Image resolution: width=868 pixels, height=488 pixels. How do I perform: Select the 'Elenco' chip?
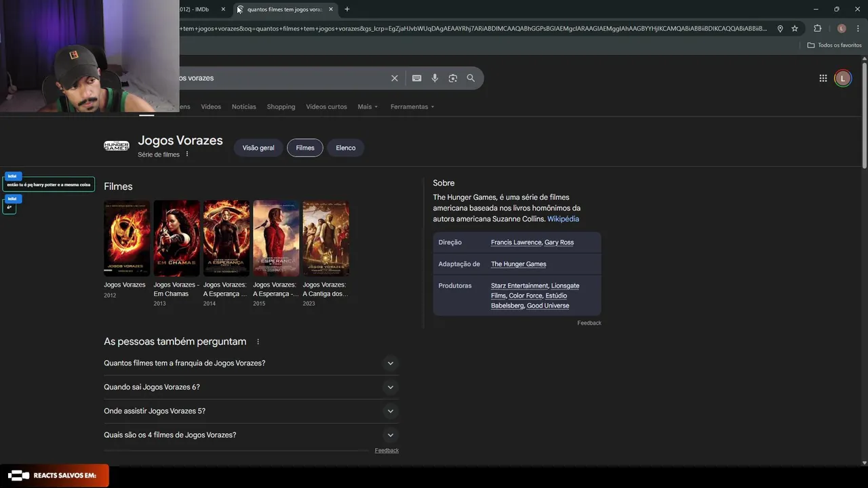point(346,148)
